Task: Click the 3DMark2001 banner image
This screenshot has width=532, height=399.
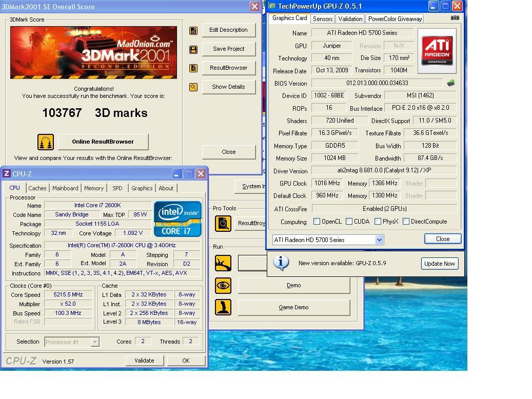Action: click(x=94, y=53)
